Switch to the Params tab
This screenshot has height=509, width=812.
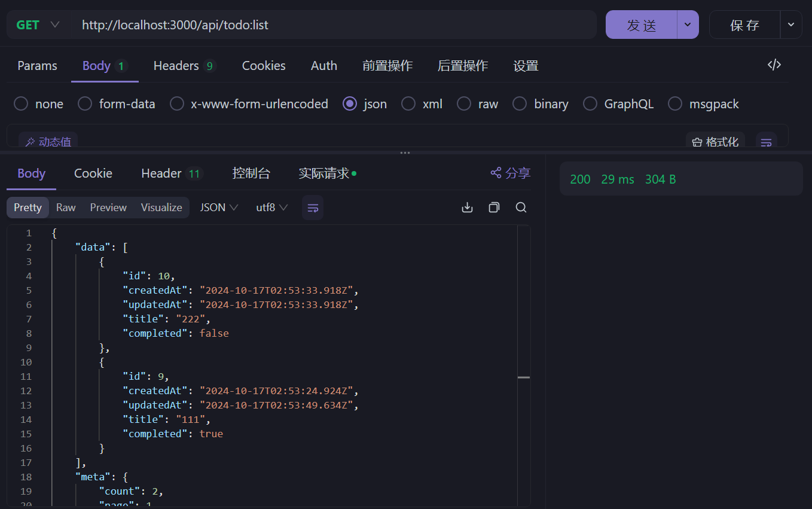(x=37, y=66)
